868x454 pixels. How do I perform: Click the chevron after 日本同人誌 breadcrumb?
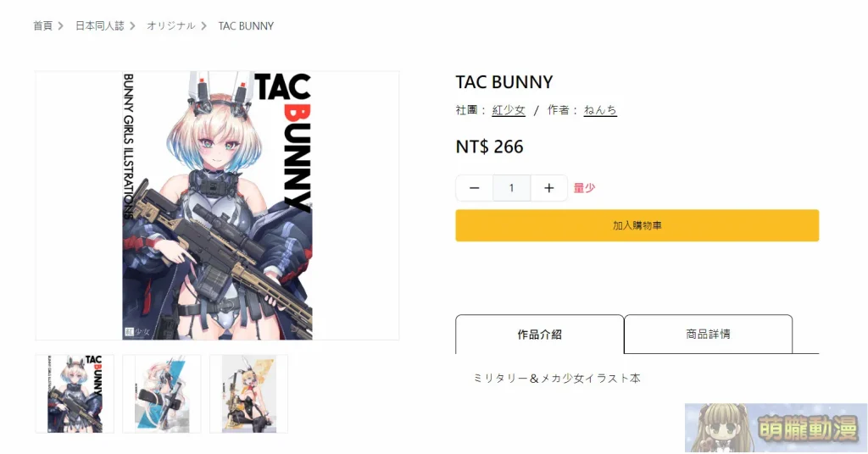[132, 26]
